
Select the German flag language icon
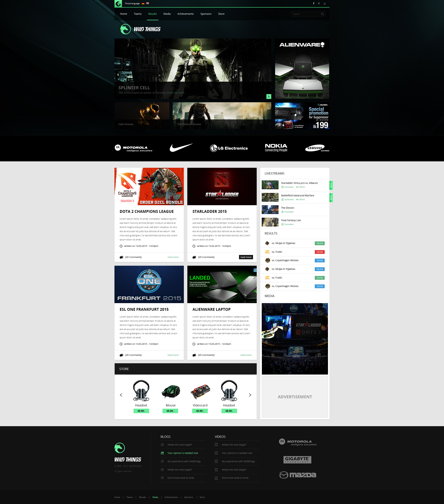pyautogui.click(x=143, y=3)
